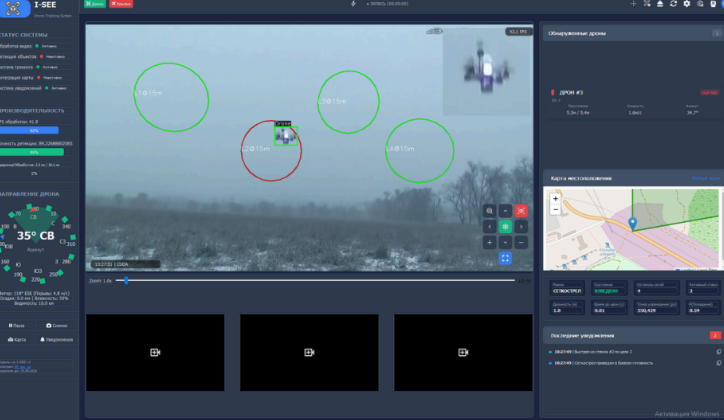
Task: Open the Notifications button in left sidebar
Action: [x=57, y=340]
